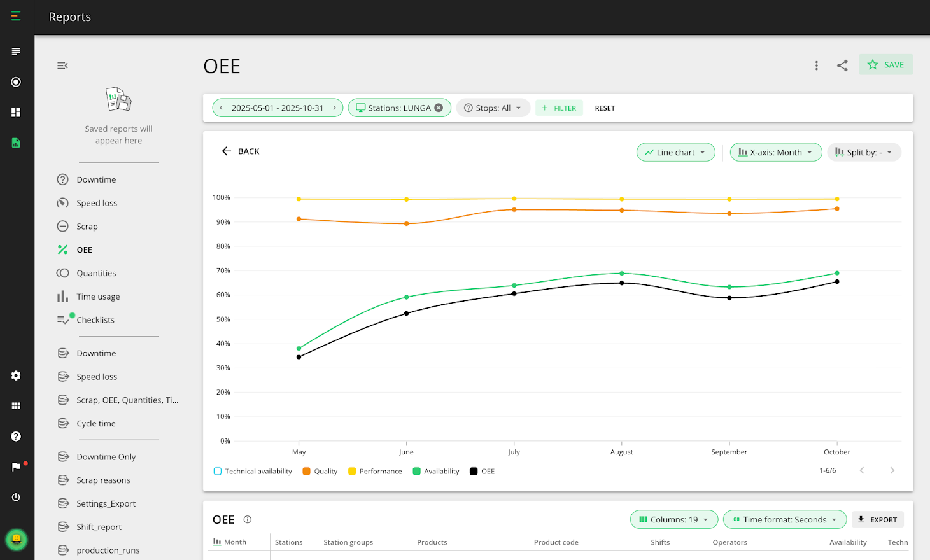Image resolution: width=930 pixels, height=560 pixels.
Task: Open the Line chart type dropdown
Action: (x=675, y=152)
